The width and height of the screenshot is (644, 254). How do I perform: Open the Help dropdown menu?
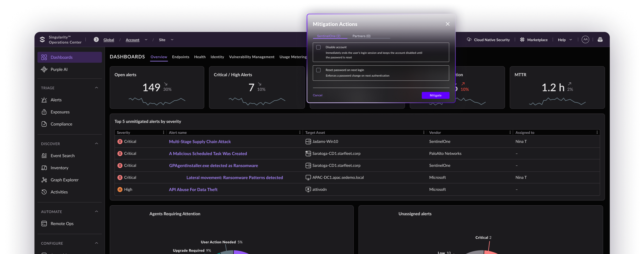point(565,40)
